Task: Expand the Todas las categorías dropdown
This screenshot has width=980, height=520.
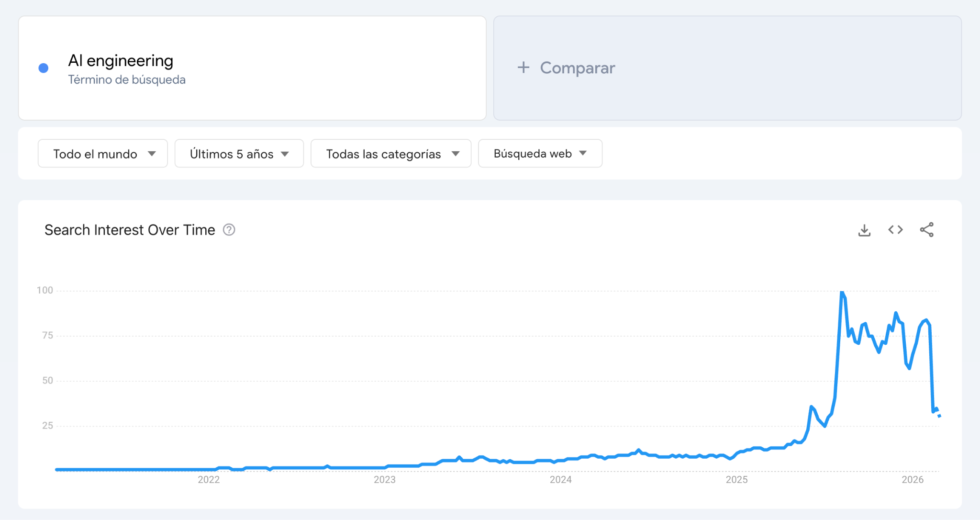Action: [x=391, y=154]
